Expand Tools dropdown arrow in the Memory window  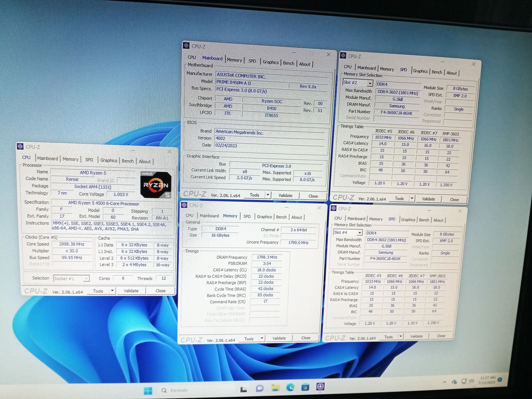[x=262, y=338]
